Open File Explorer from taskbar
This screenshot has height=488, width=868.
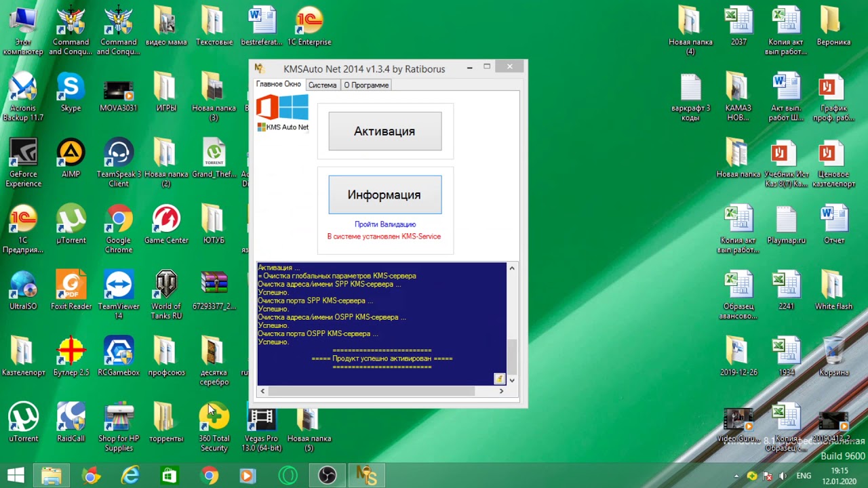pyautogui.click(x=52, y=476)
